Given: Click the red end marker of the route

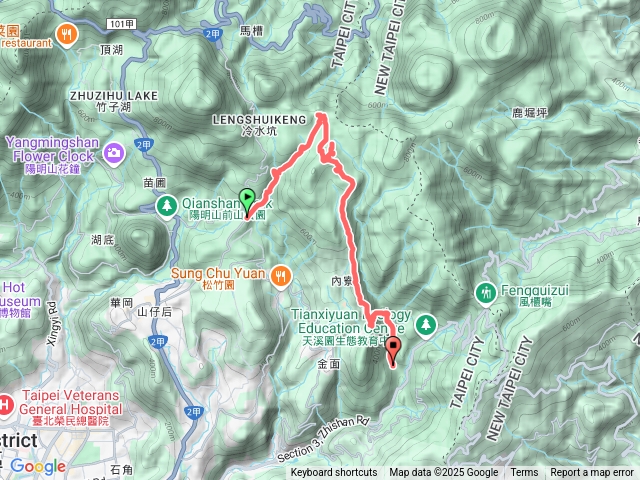Looking at the screenshot, I should point(393,349).
